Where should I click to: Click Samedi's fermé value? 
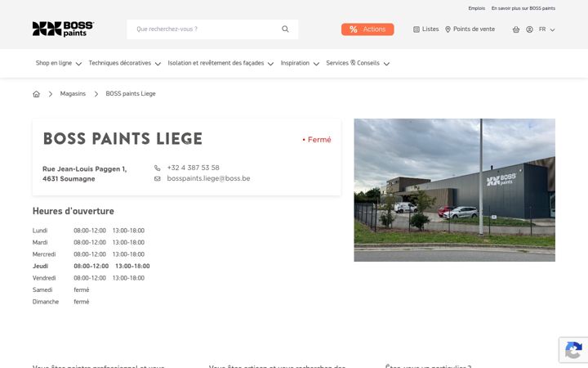click(82, 289)
